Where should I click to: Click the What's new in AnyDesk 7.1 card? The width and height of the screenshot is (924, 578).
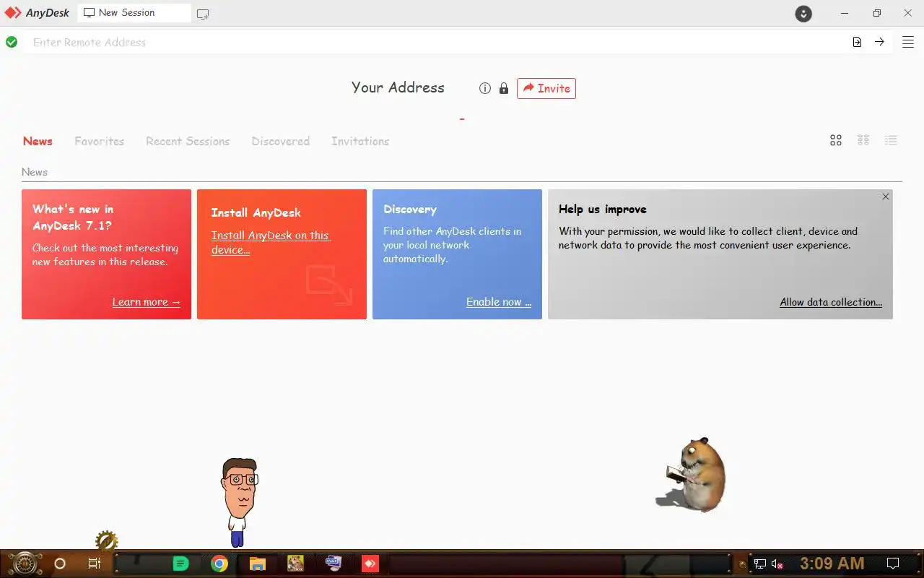tap(106, 254)
